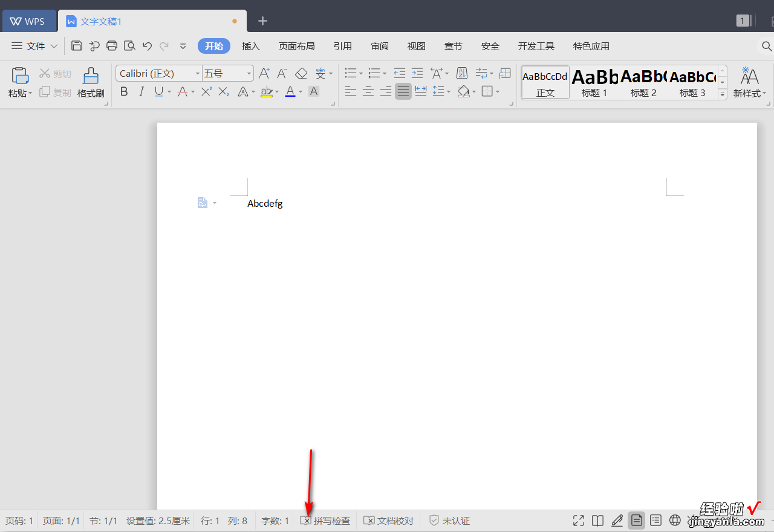Click the Decrease Indent icon
The width and height of the screenshot is (774, 532).
click(x=399, y=74)
